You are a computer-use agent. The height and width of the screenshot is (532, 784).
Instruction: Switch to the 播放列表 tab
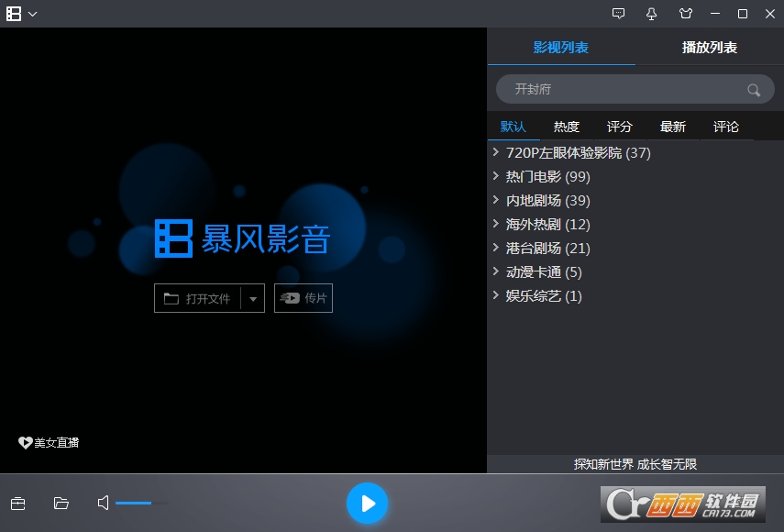[709, 48]
